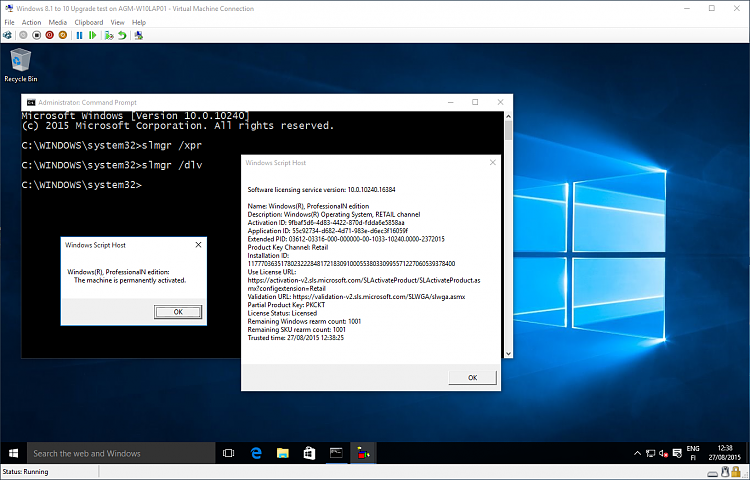750x480 pixels.
Task: Maximize the Command Prompt window
Action: coord(475,102)
